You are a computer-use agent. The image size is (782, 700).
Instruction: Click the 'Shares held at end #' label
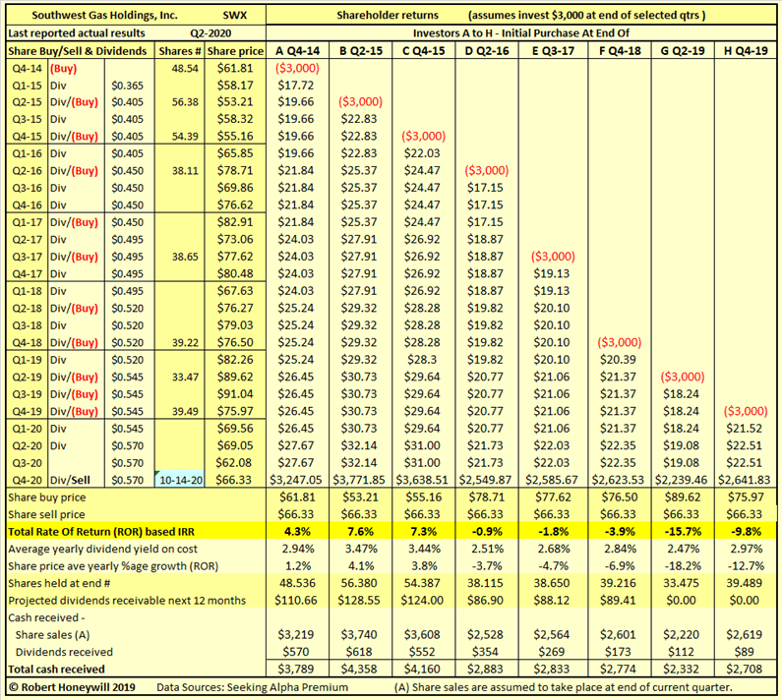[59, 583]
